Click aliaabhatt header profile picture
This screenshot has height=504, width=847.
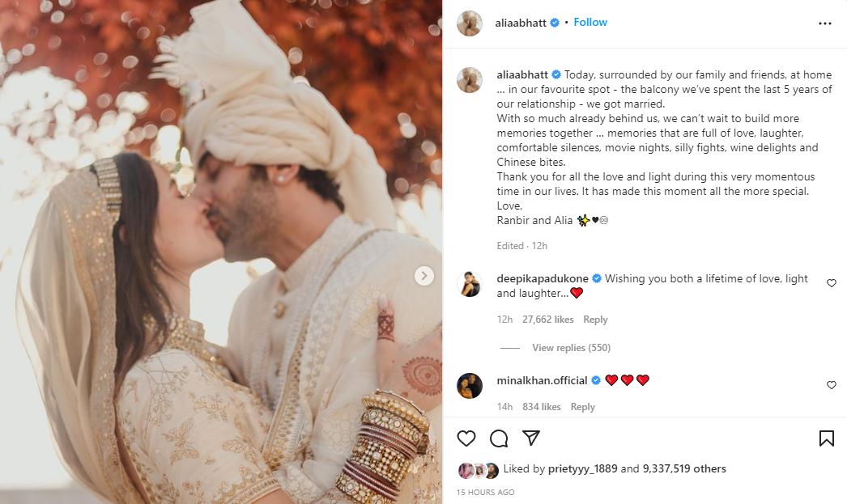point(470,23)
